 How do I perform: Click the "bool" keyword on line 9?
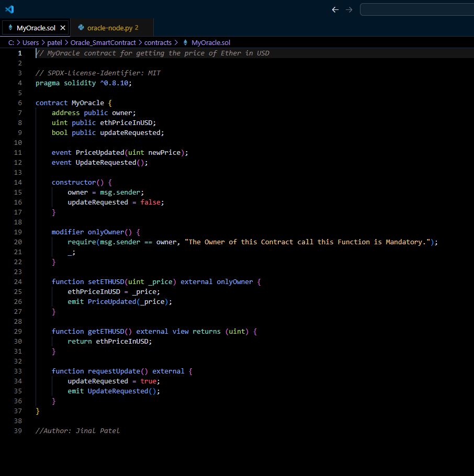coord(60,133)
